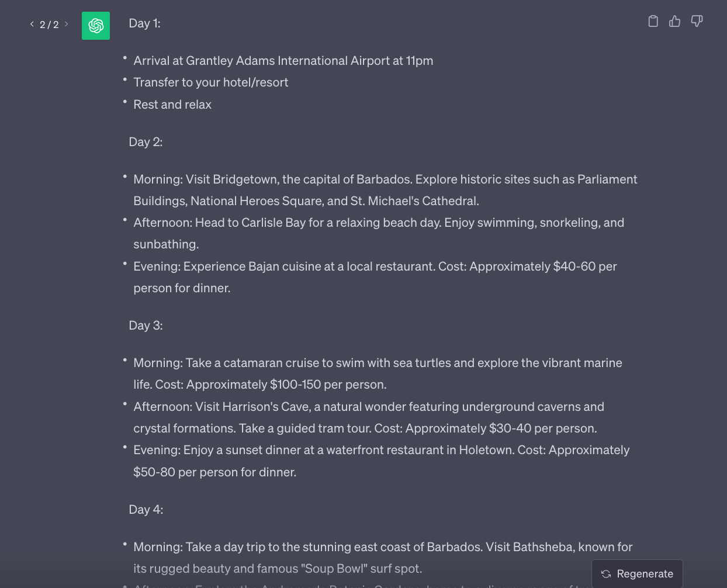Go to the next response version
727x588 pixels.
(67, 24)
